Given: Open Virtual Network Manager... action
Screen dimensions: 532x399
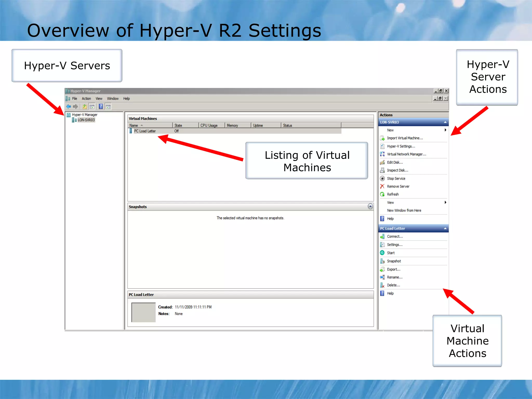Looking at the screenshot, I should pyautogui.click(x=407, y=154).
